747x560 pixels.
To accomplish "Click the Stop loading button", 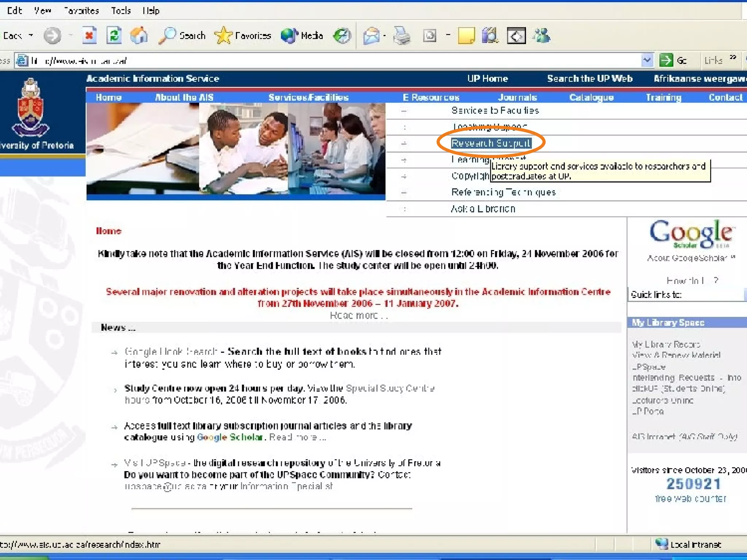I will click(x=89, y=36).
